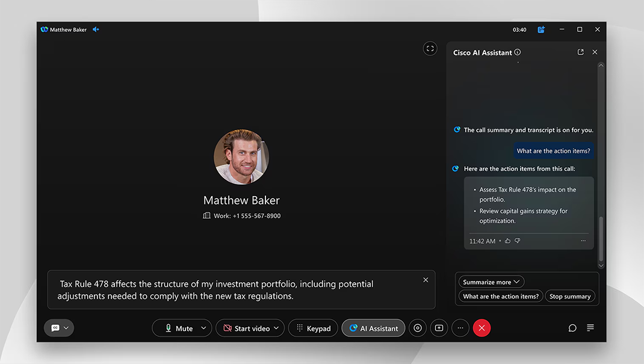Click the record call circle icon
644x364 pixels.
click(418, 328)
